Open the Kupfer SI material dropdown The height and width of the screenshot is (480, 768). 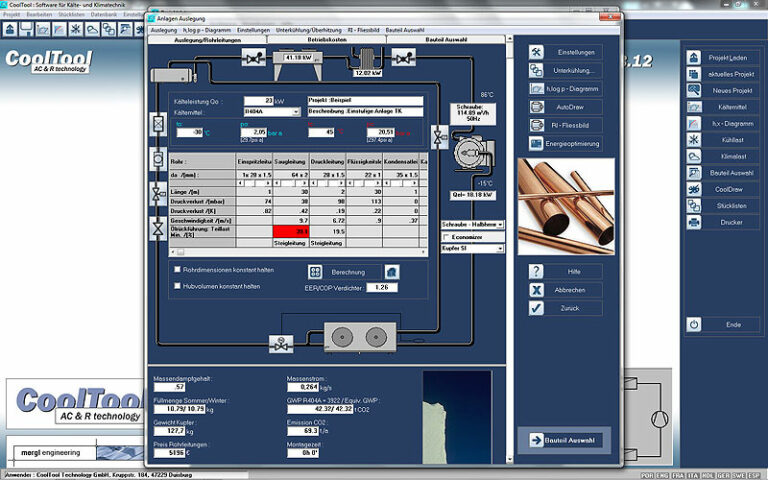tap(500, 249)
